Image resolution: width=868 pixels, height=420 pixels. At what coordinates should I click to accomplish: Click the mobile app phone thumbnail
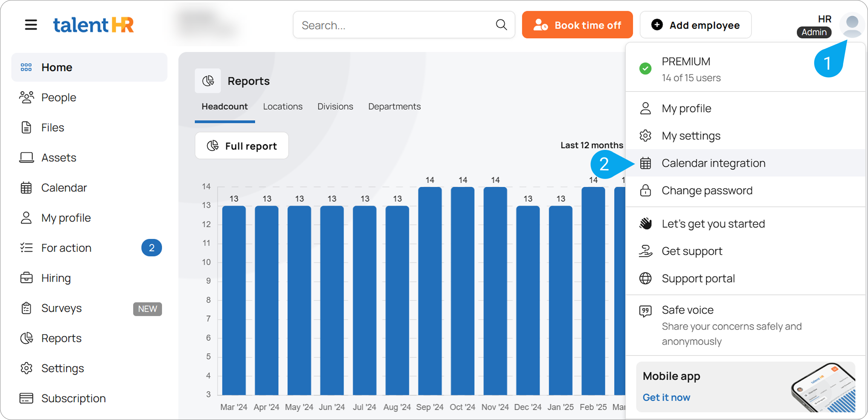[x=823, y=388]
